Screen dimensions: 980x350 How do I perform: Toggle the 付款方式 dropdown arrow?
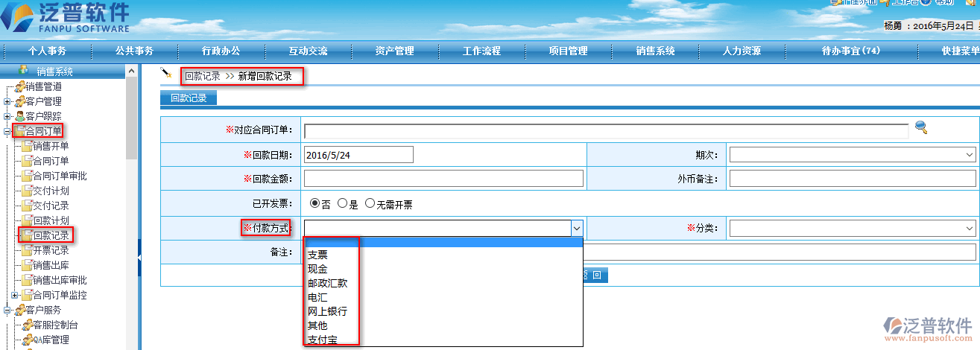[x=576, y=228]
